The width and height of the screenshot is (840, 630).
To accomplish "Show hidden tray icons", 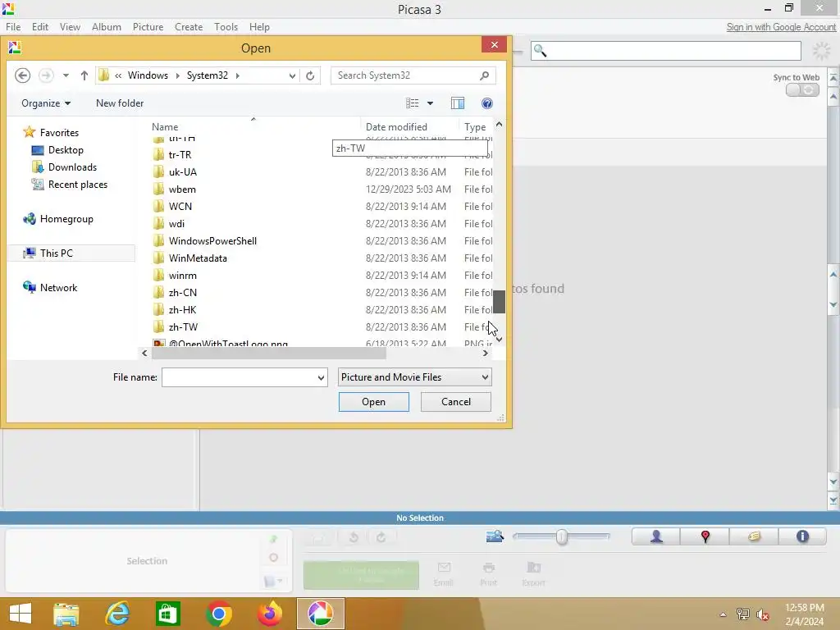I will pyautogui.click(x=723, y=614).
